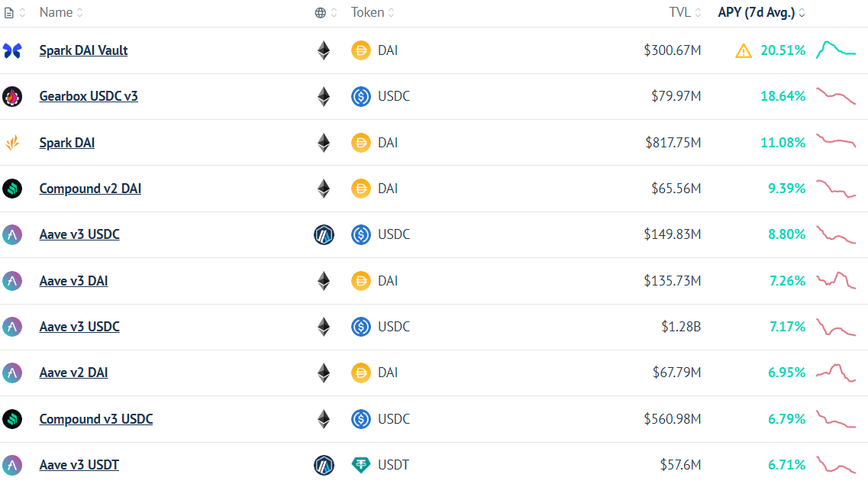Image resolution: width=868 pixels, height=484 pixels.
Task: Click the yellow warning triangle beside 20.51%
Action: pos(744,51)
